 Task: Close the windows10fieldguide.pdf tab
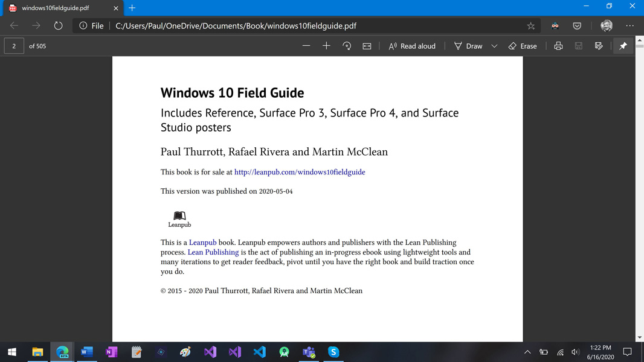point(116,8)
